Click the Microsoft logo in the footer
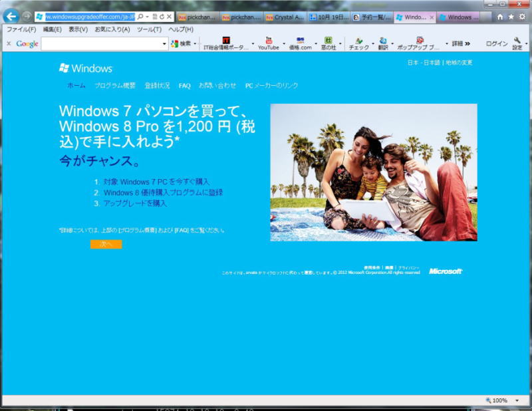The width and height of the screenshot is (532, 411). (446, 271)
